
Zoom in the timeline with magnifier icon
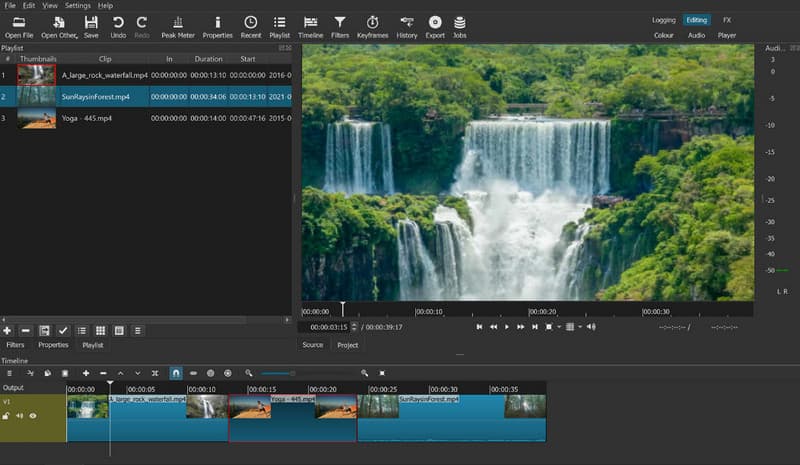364,373
